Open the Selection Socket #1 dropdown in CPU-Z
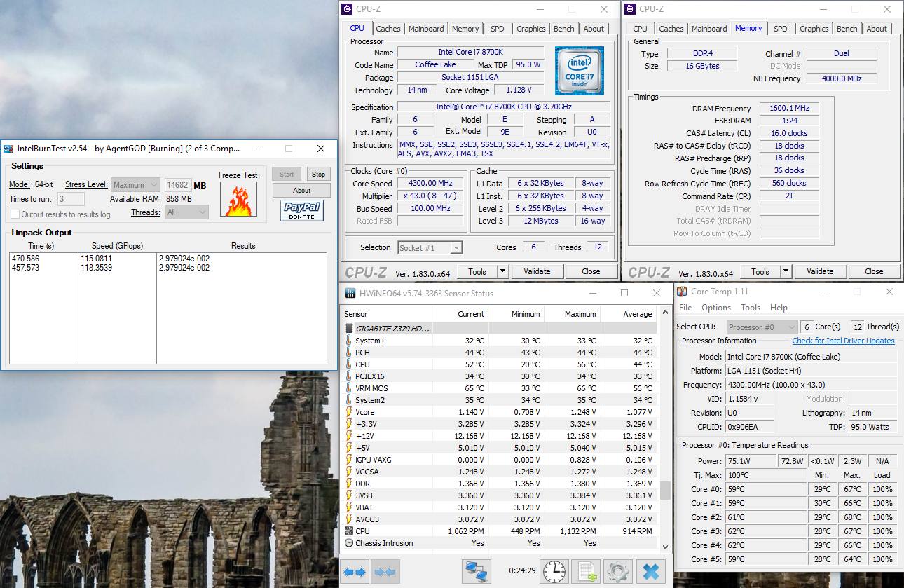Screen dimensions: 904x588 point(430,247)
